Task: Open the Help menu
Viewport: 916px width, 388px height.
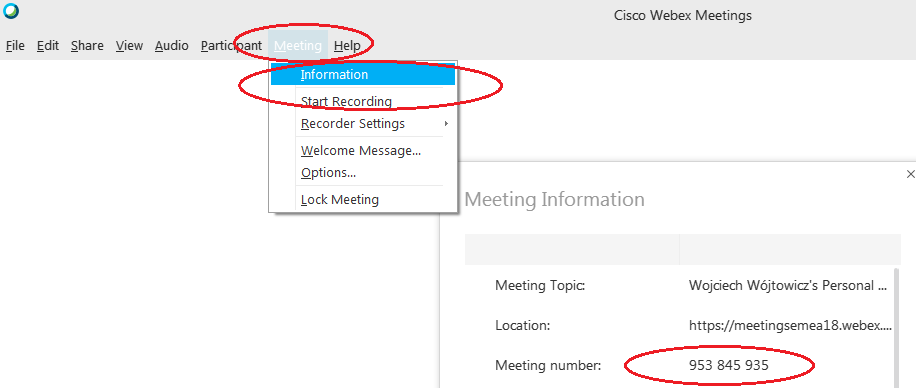Action: pos(347,46)
